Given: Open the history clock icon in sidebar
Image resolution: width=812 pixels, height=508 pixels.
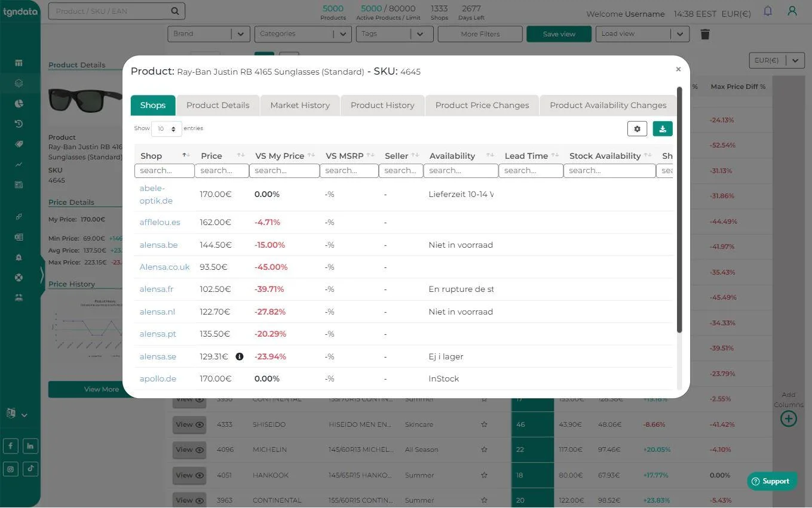Looking at the screenshot, I should [19, 124].
